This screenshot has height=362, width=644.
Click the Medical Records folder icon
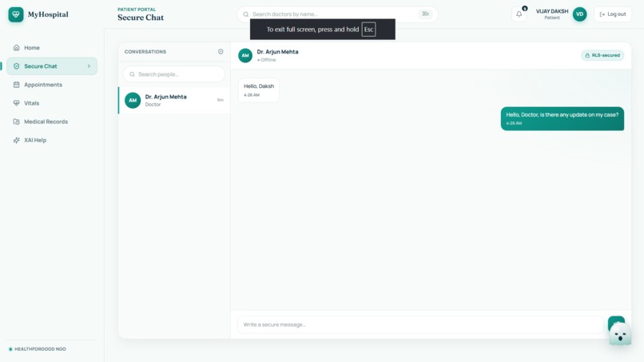click(x=17, y=121)
